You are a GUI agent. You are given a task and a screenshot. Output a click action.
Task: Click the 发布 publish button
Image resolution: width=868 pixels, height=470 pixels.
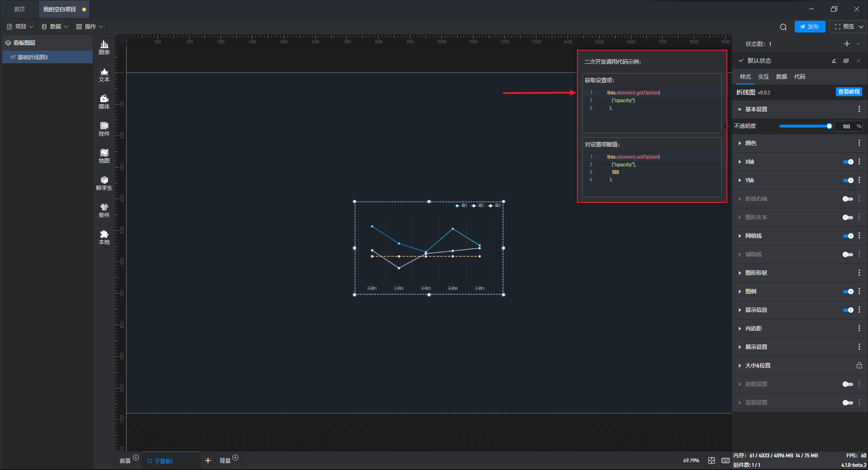click(x=810, y=27)
